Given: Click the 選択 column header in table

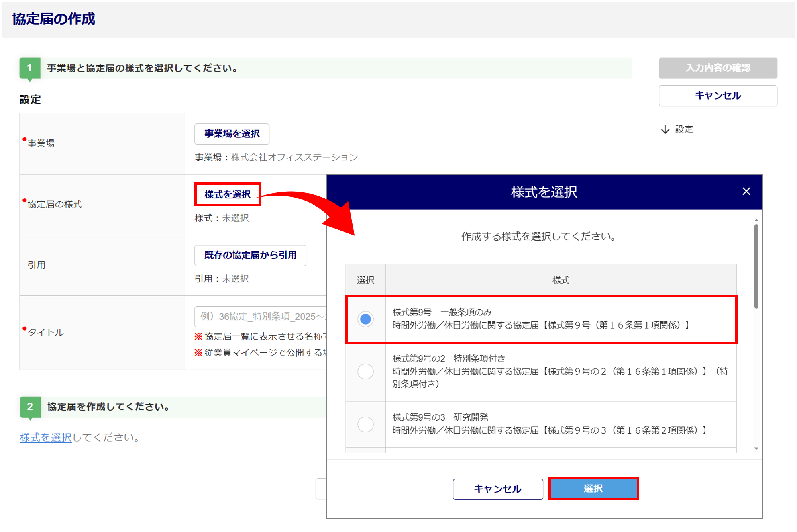Looking at the screenshot, I should pyautogui.click(x=365, y=280).
